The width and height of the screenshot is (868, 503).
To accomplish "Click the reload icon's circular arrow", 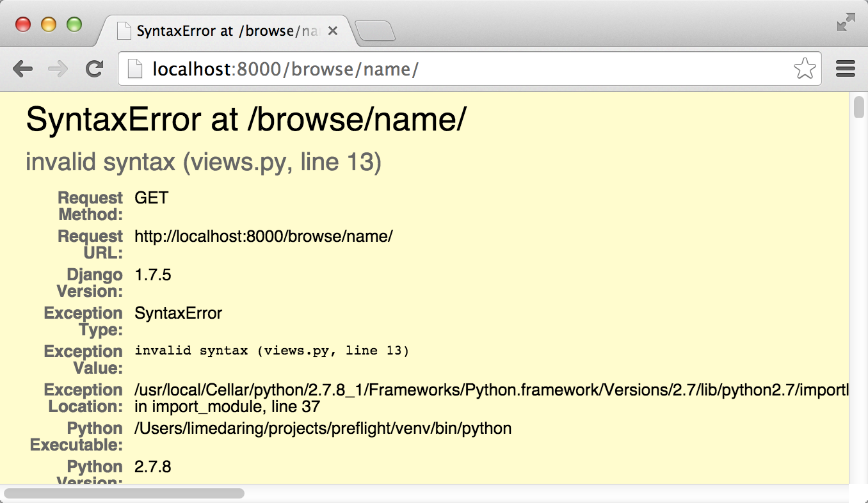I will coord(93,68).
